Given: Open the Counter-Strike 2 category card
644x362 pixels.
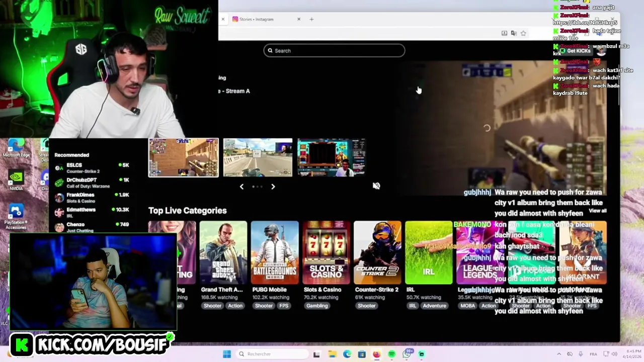Looking at the screenshot, I should (x=377, y=253).
